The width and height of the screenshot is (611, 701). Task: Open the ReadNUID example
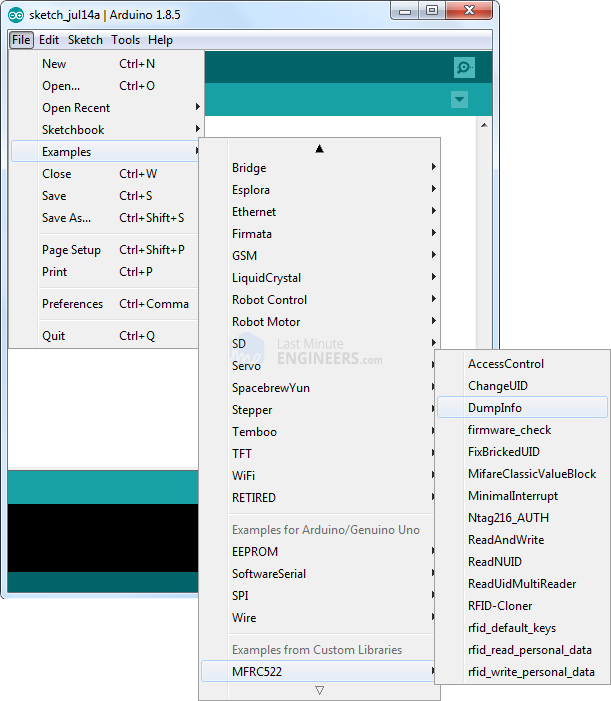pos(495,562)
